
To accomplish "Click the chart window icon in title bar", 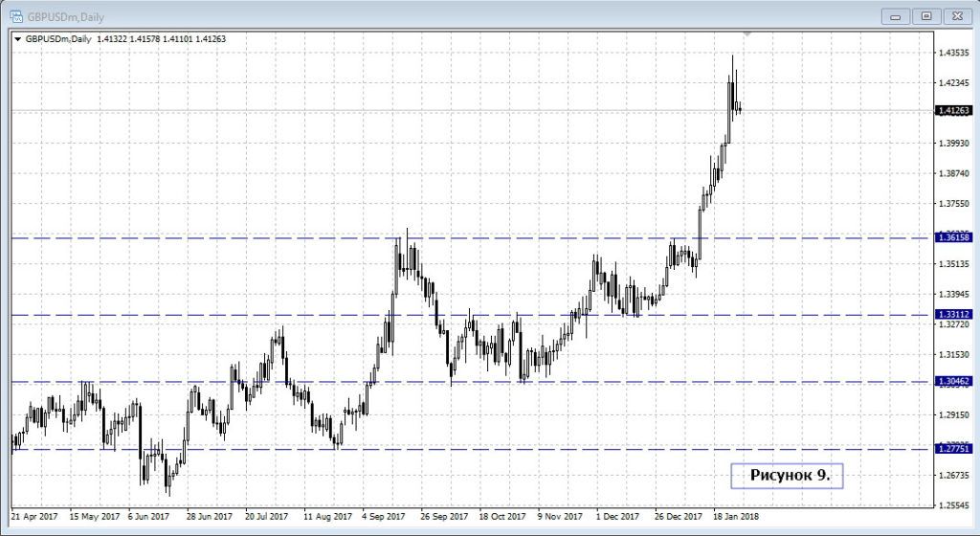I will 15,15.
